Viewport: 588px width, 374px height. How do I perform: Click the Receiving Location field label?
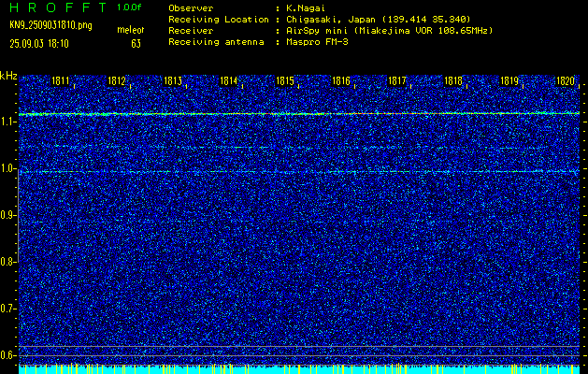point(219,20)
